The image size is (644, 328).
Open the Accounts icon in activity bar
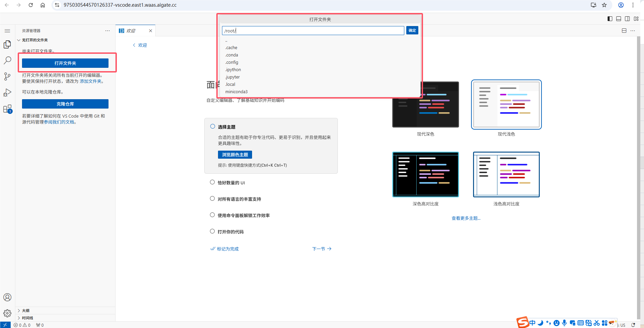click(x=7, y=297)
